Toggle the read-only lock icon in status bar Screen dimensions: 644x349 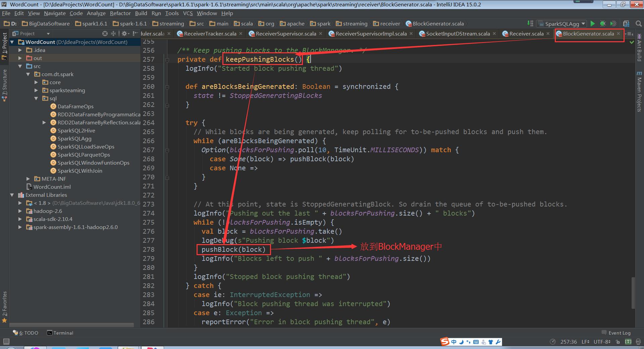618,342
